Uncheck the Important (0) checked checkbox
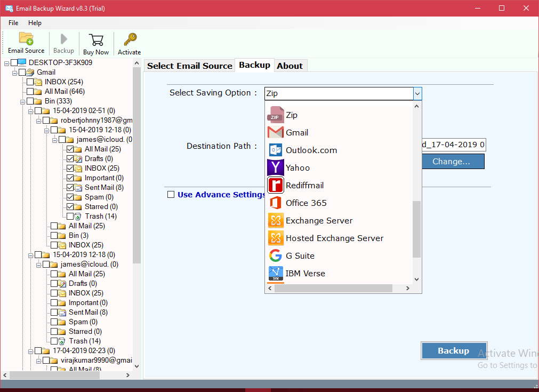 pos(70,178)
